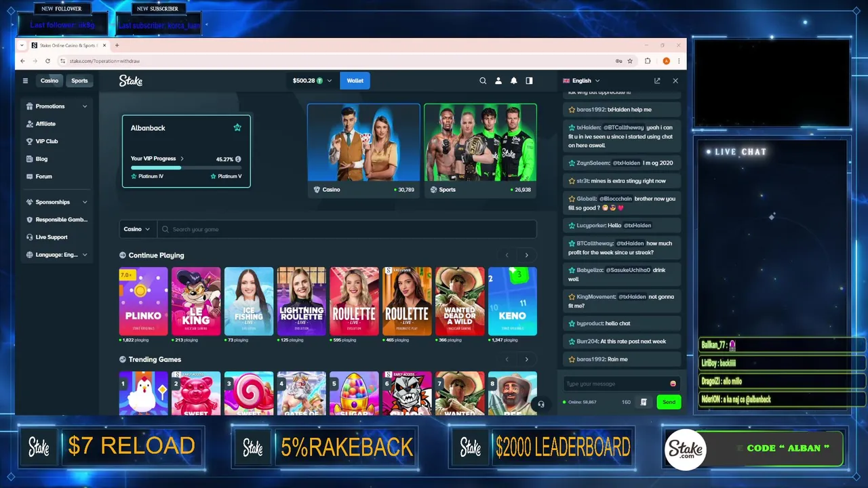
Task: Click username Lucyporker in chat
Action: tap(591, 225)
